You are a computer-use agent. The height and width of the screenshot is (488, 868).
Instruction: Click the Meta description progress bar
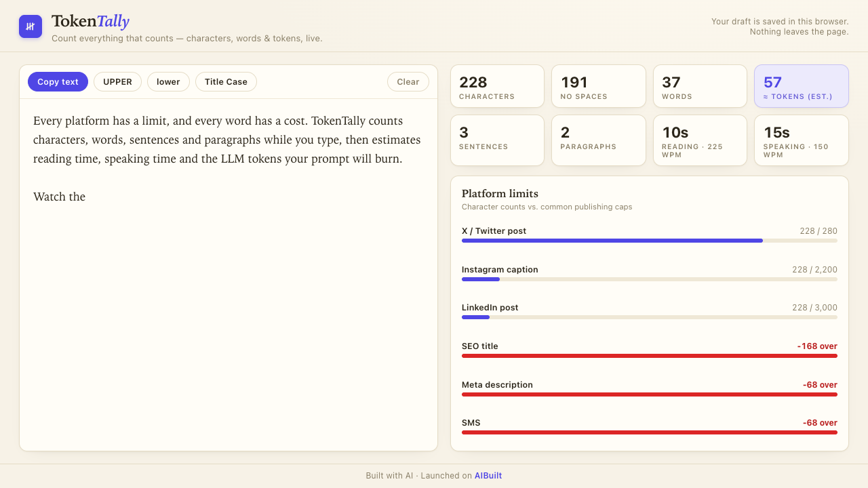point(650,394)
